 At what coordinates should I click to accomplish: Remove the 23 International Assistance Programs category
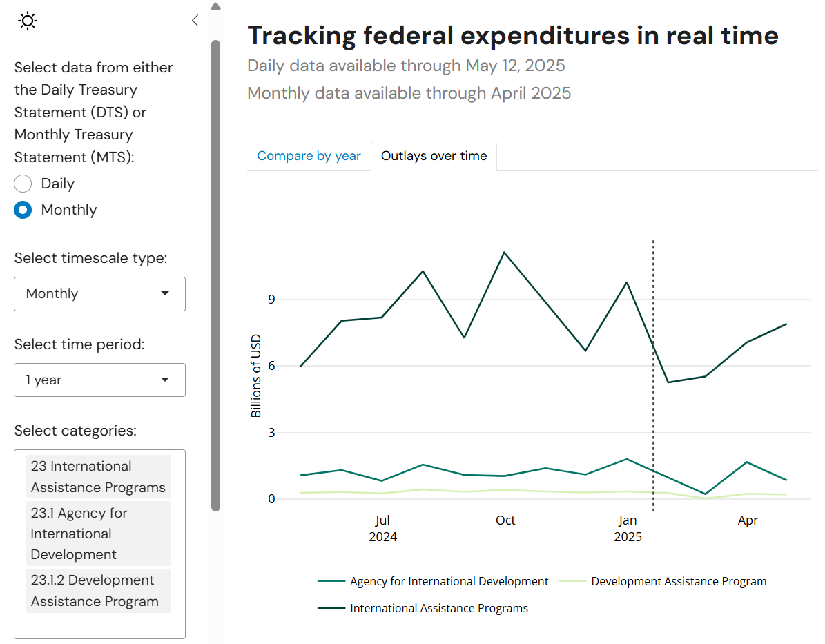[x=98, y=477]
